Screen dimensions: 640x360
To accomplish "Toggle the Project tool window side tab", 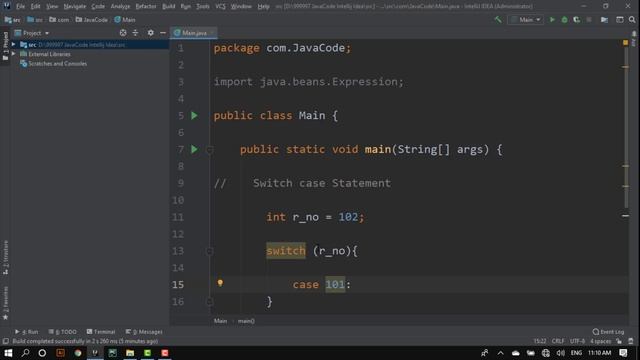I will click(5, 46).
